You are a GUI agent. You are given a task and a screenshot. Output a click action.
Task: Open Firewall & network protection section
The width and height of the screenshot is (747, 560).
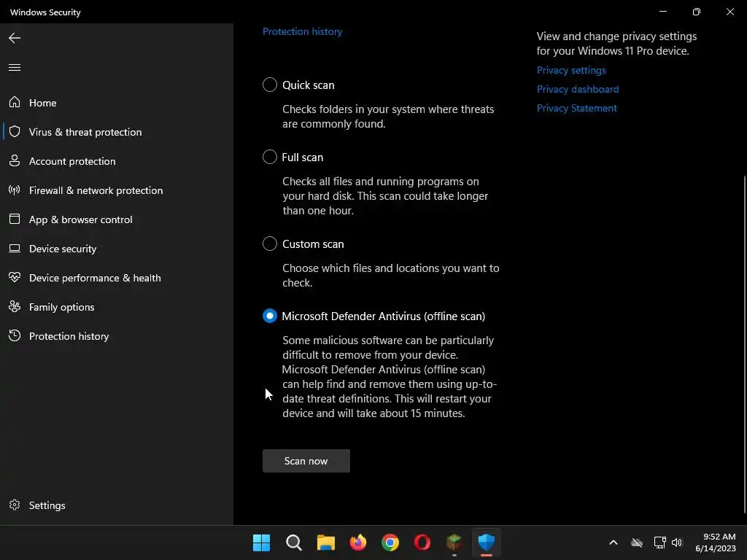pyautogui.click(x=117, y=190)
